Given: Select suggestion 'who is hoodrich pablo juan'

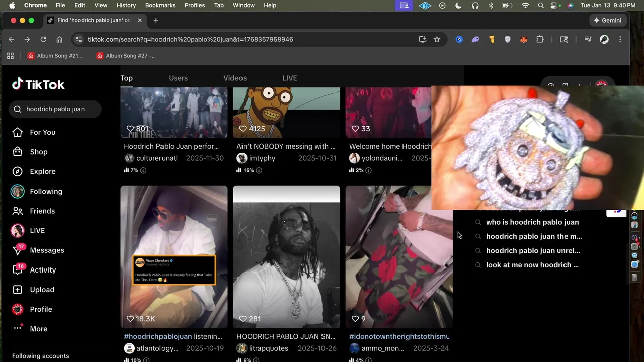Looking at the screenshot, I should point(532,222).
